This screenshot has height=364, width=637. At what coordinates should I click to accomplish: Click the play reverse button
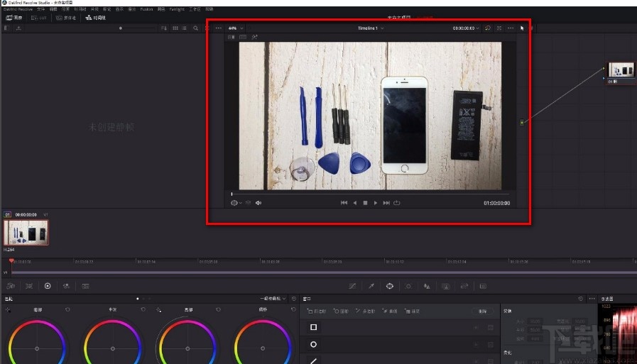tap(355, 203)
